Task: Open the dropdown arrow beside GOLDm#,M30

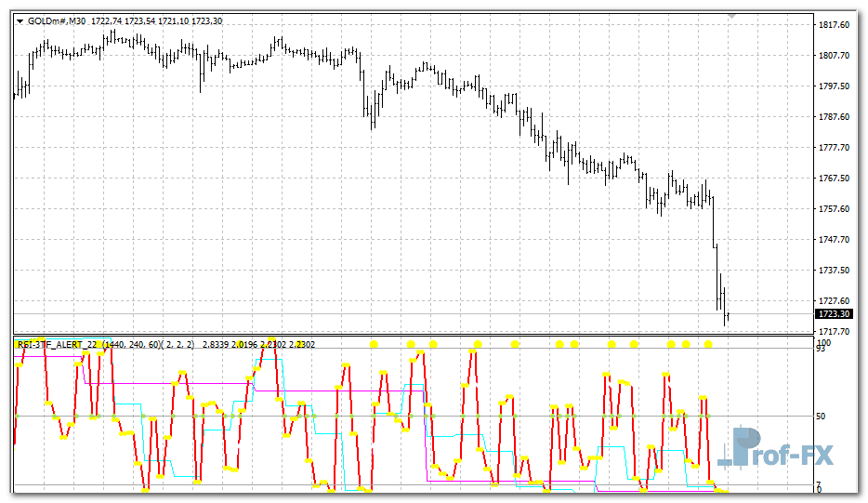Action: (20, 20)
